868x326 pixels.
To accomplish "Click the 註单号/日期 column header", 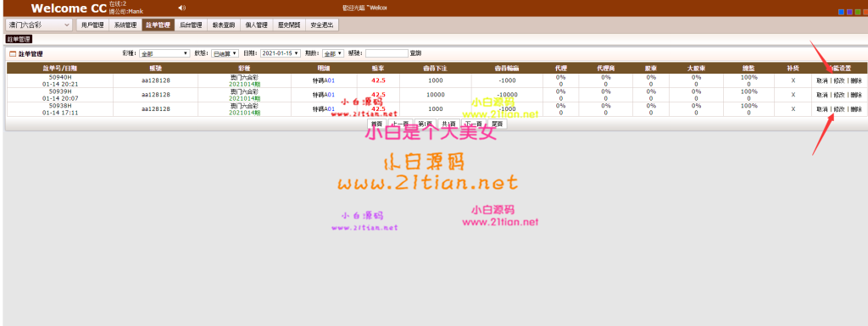I will coord(60,68).
